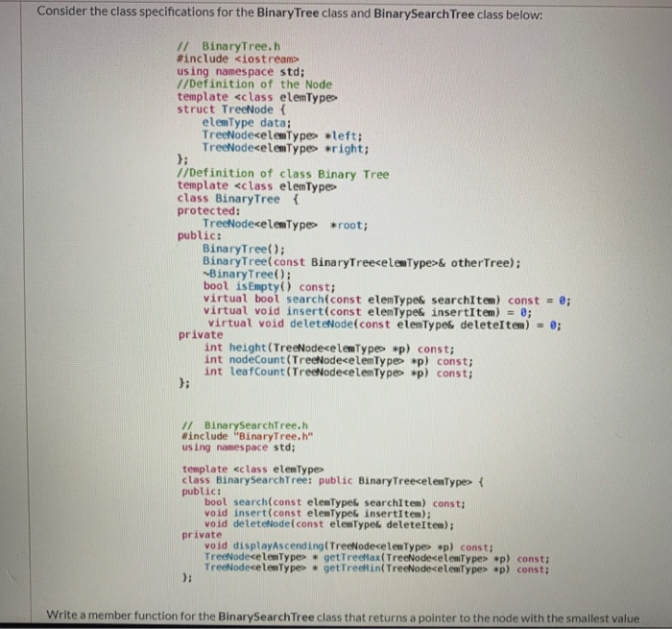
Task: Click 'void deleteNode(const elemType& deleteItem);' line
Action: [328, 524]
